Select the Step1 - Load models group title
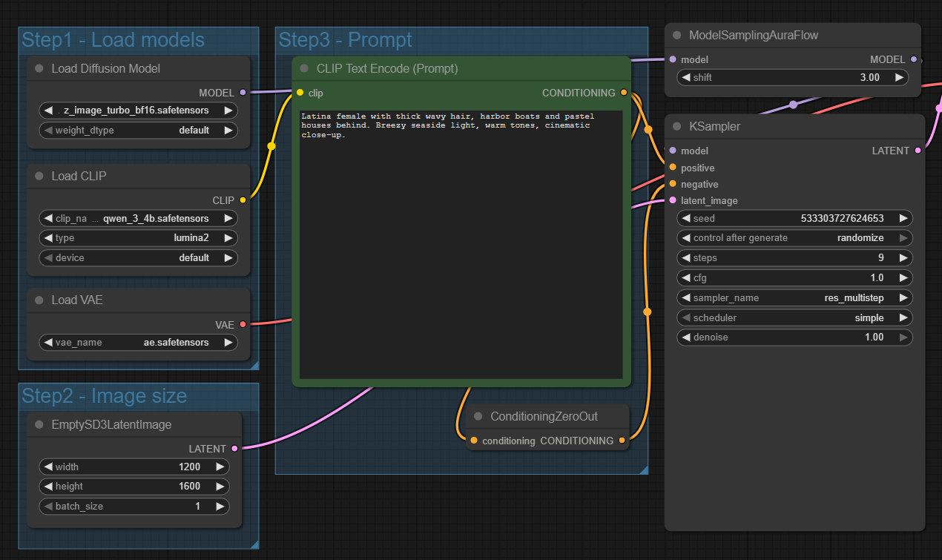 tap(113, 40)
